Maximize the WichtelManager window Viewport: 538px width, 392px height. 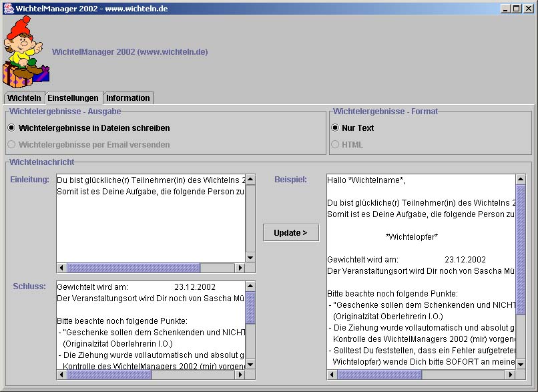tap(516, 9)
